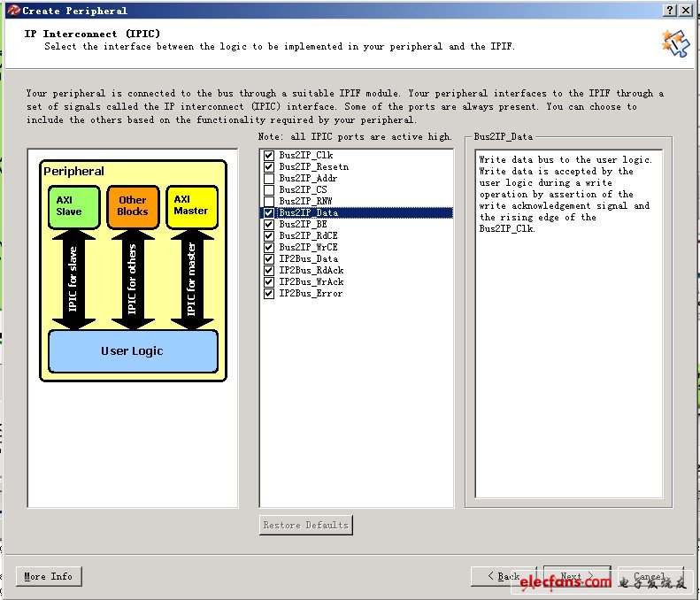Click the title bar help question button

pyautogui.click(x=669, y=10)
